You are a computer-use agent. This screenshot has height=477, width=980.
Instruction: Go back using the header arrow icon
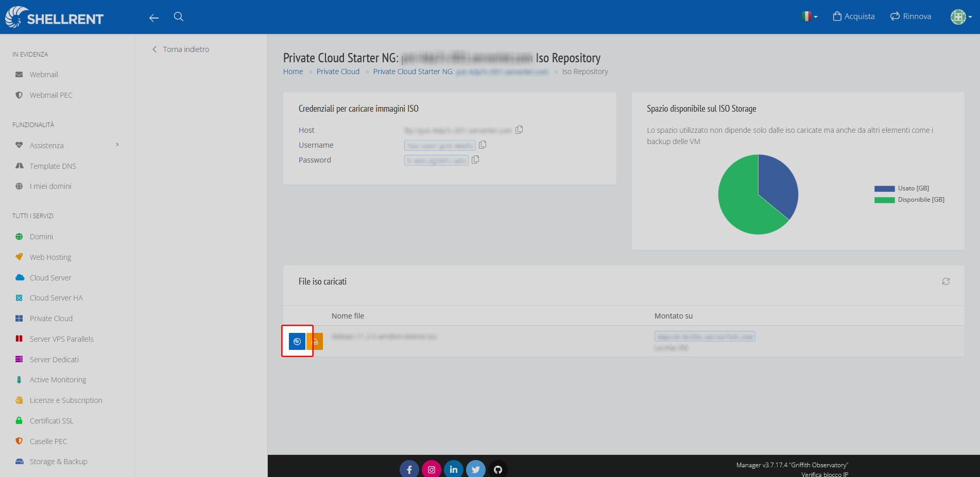tap(153, 18)
